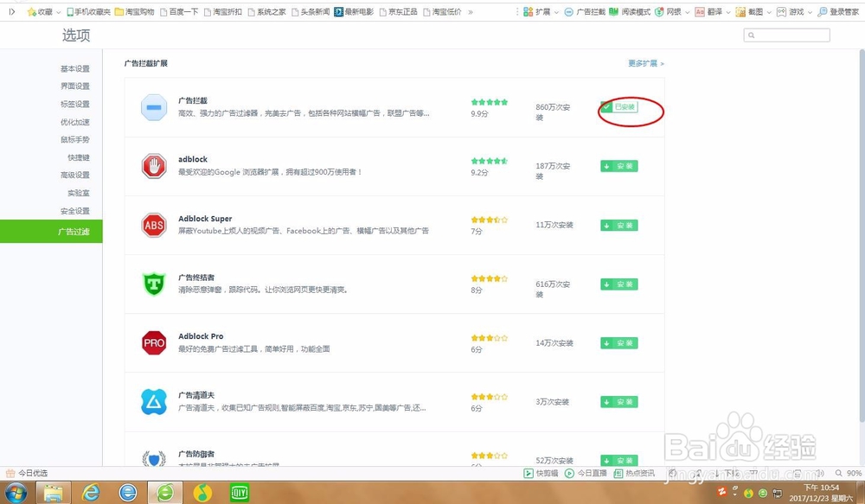This screenshot has height=504, width=865.
Task: Select 基本设置 in options sidebar
Action: coord(75,69)
